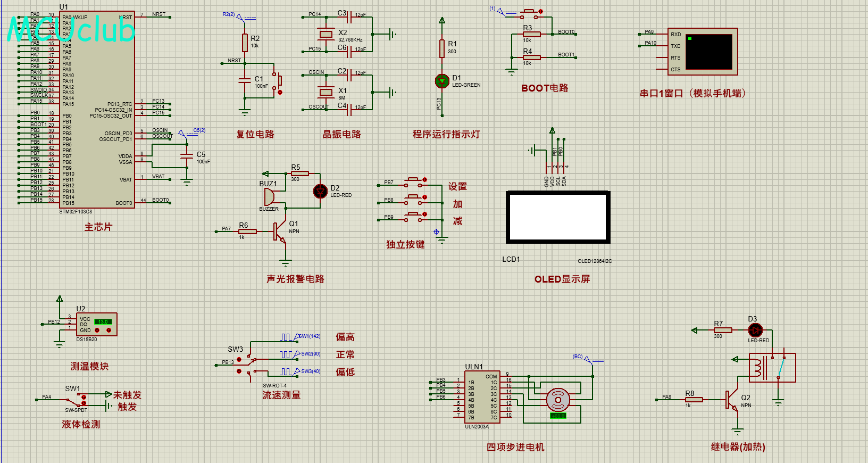Image resolution: width=868 pixels, height=463 pixels.
Task: Click the BOOT电路 label
Action: [545, 88]
